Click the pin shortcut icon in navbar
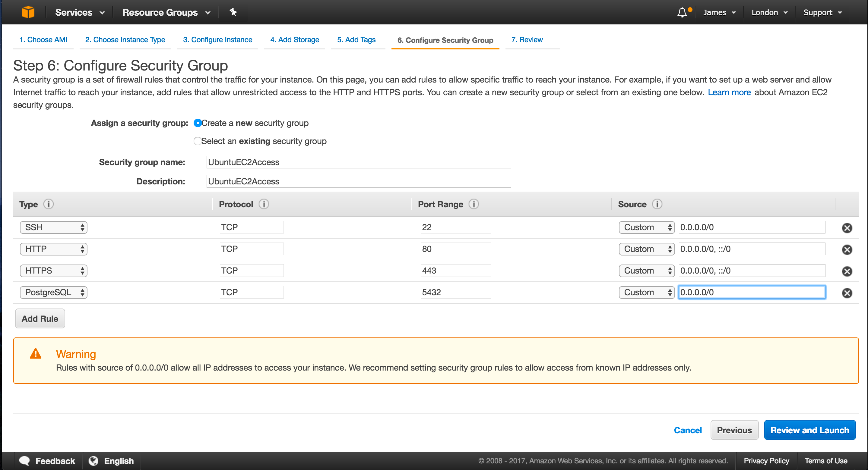Image resolution: width=868 pixels, height=470 pixels. pyautogui.click(x=233, y=12)
